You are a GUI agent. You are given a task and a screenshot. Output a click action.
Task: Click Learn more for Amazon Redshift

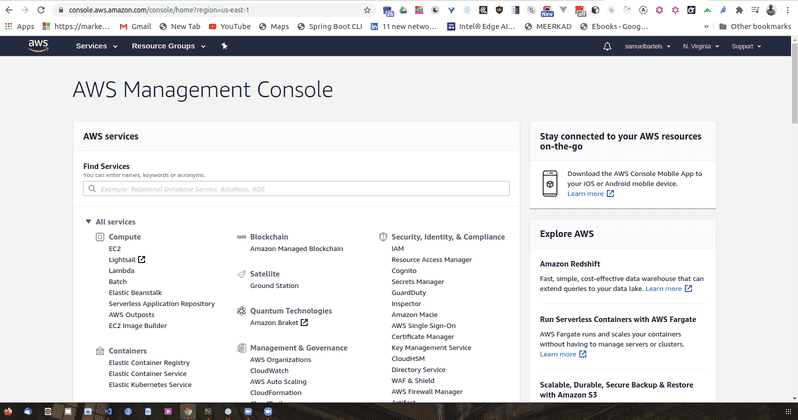pos(663,289)
